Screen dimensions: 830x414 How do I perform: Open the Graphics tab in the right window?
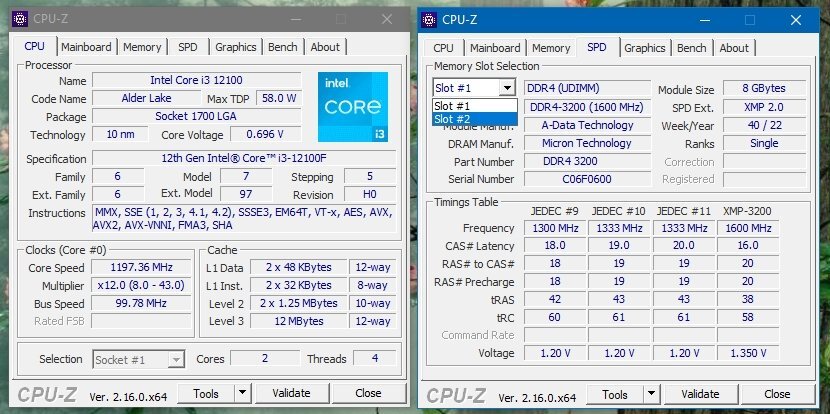click(644, 48)
